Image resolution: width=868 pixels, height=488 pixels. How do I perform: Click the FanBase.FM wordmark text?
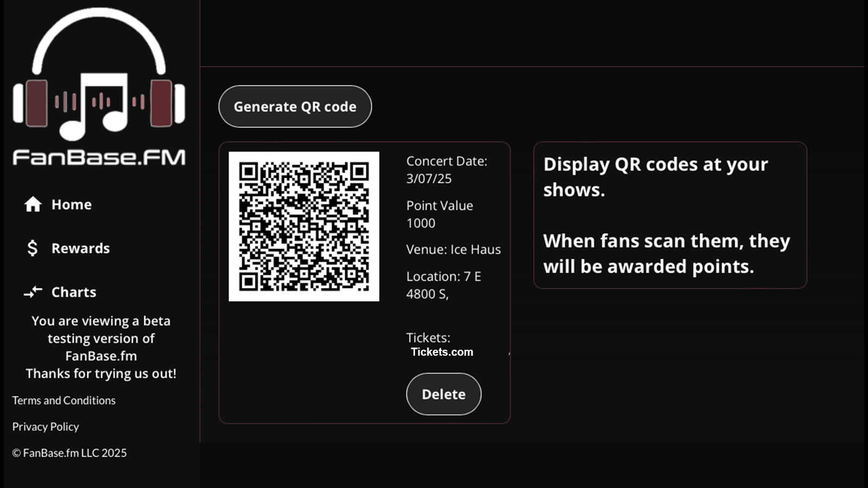click(x=99, y=157)
